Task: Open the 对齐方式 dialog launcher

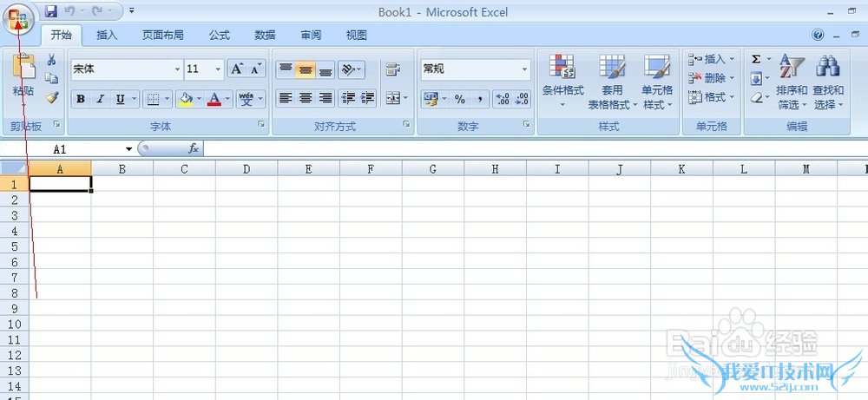Action: [406, 124]
